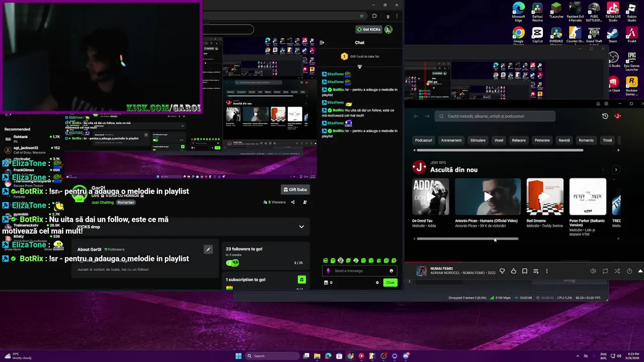Select the Romantic category chip
Image resolution: width=644 pixels, height=362 pixels.
586,140
